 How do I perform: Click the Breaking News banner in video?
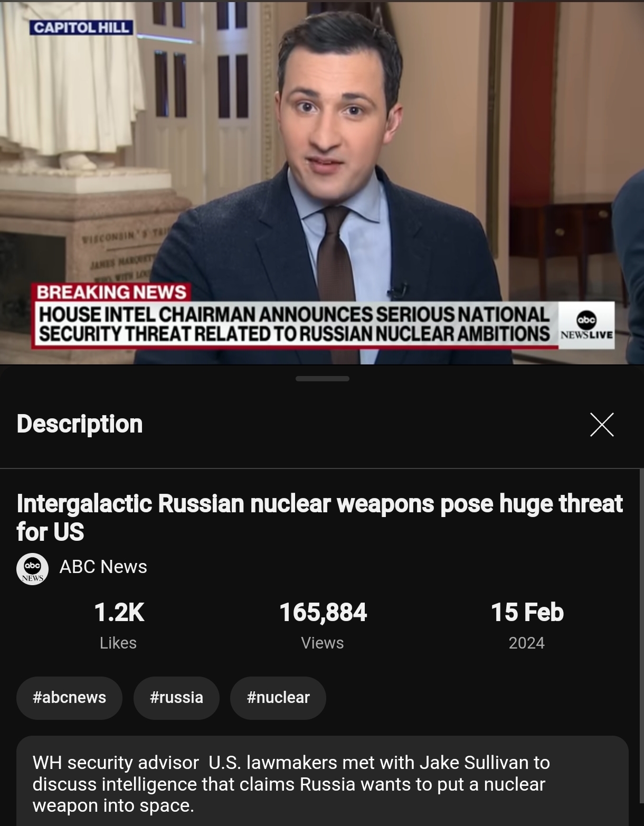(111, 292)
